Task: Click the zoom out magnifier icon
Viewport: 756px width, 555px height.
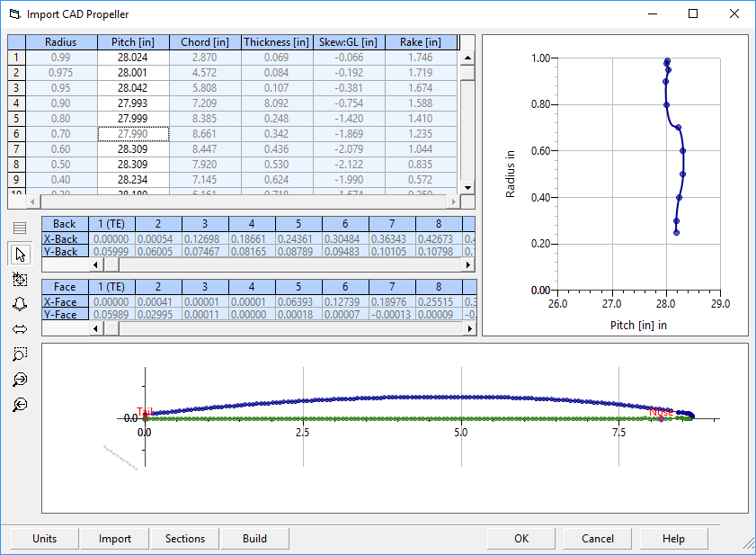Action: [20, 405]
